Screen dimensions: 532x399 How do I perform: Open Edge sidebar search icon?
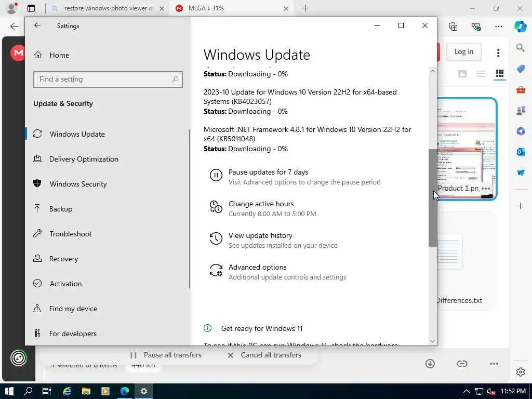(x=521, y=47)
